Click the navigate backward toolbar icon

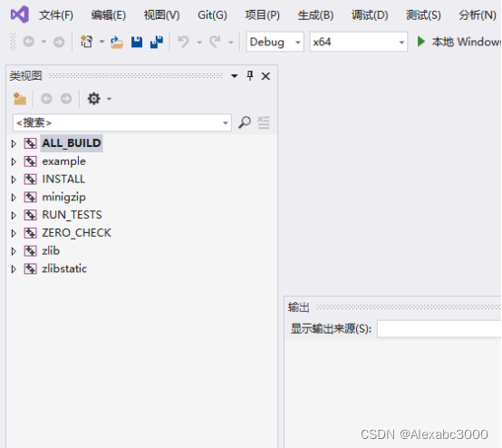[29, 42]
